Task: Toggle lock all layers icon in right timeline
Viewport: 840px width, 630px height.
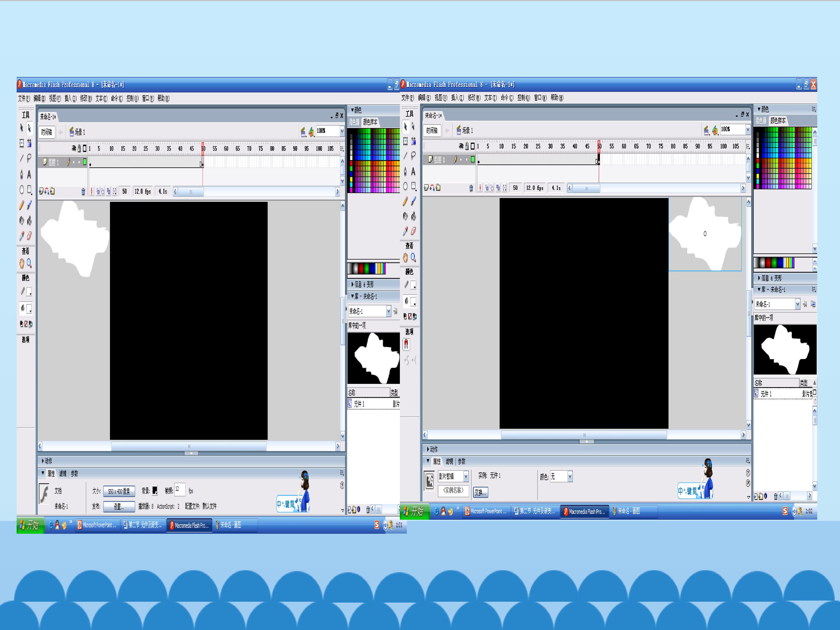Action: click(x=467, y=146)
